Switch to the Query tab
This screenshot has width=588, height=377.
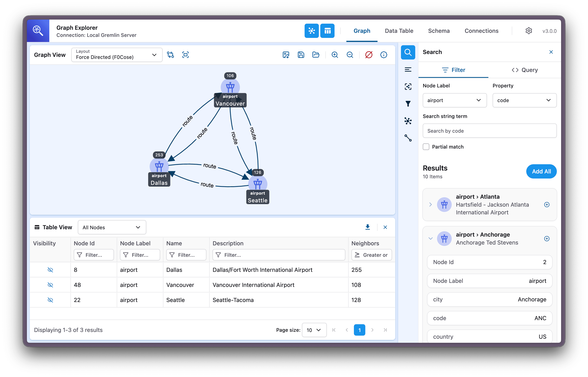[x=525, y=70]
